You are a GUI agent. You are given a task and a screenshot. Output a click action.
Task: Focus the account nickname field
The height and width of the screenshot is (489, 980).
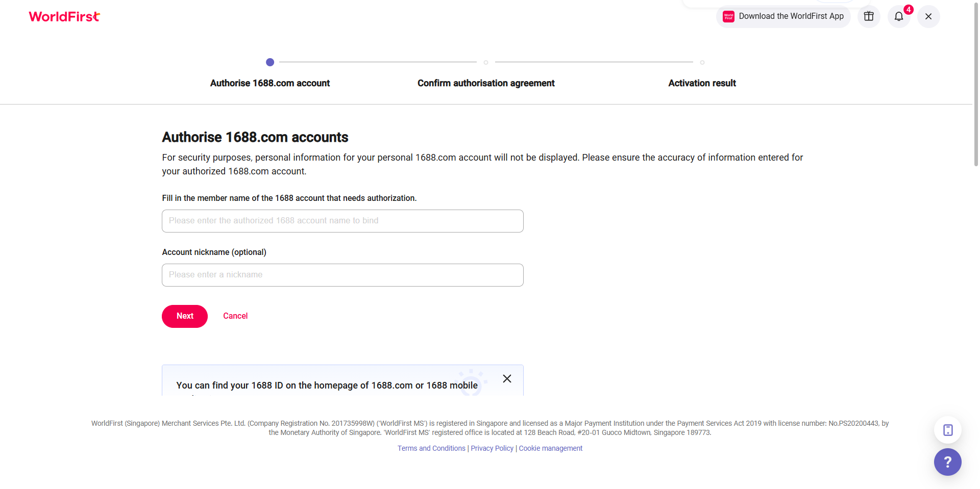(x=342, y=275)
